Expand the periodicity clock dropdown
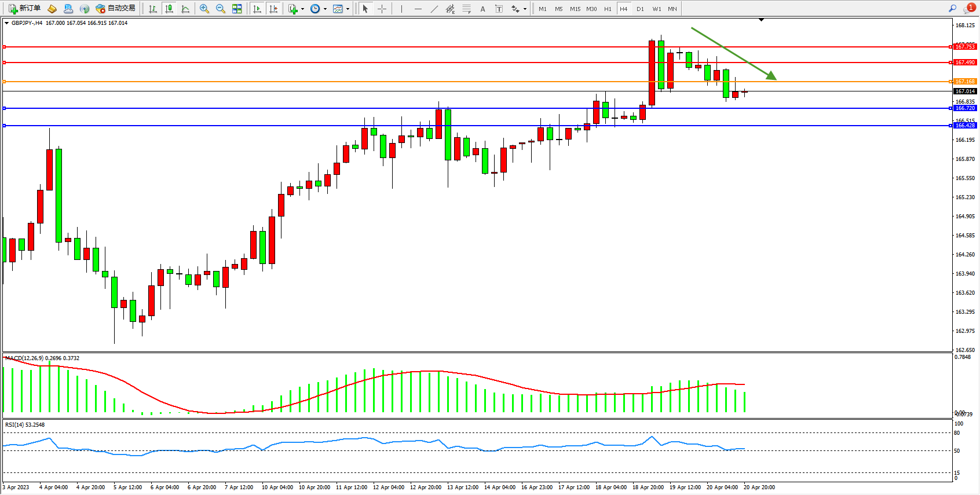Image resolution: width=980 pixels, height=495 pixels. pos(325,9)
